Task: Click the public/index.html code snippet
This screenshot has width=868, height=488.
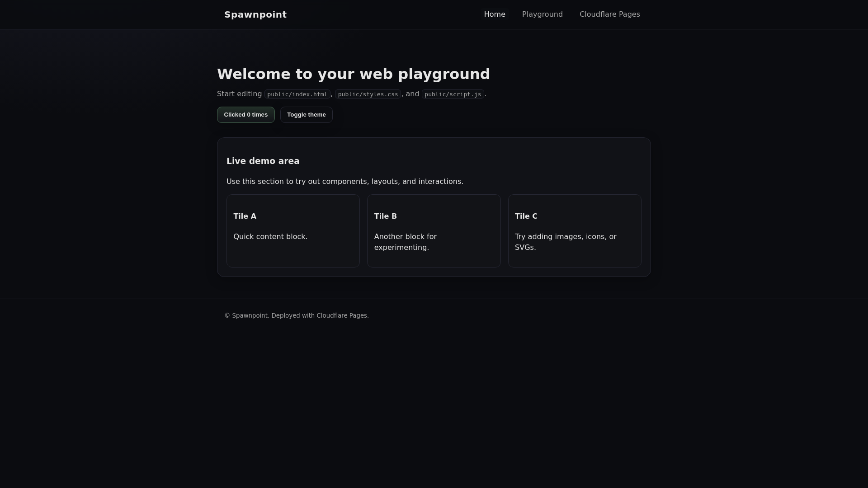Action: pos(297,94)
